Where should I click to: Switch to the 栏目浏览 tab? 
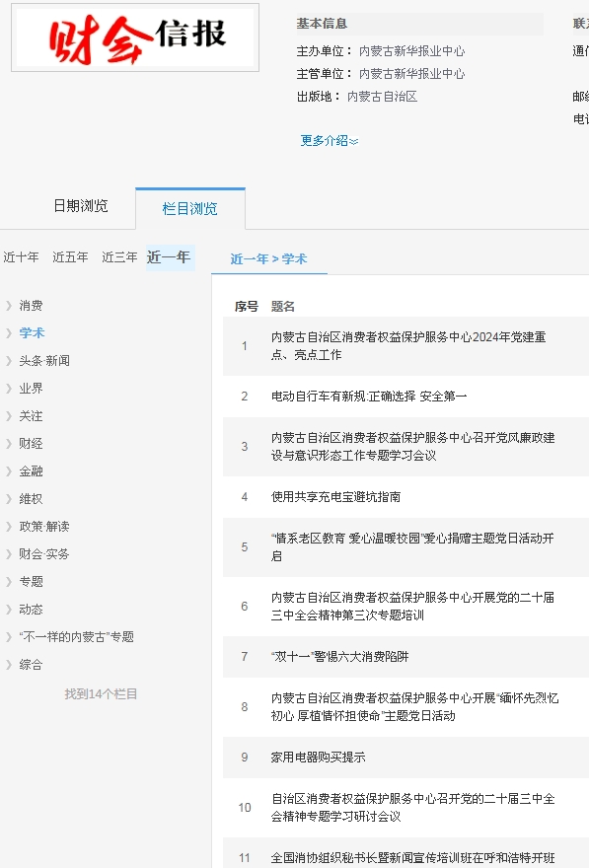[189, 209]
